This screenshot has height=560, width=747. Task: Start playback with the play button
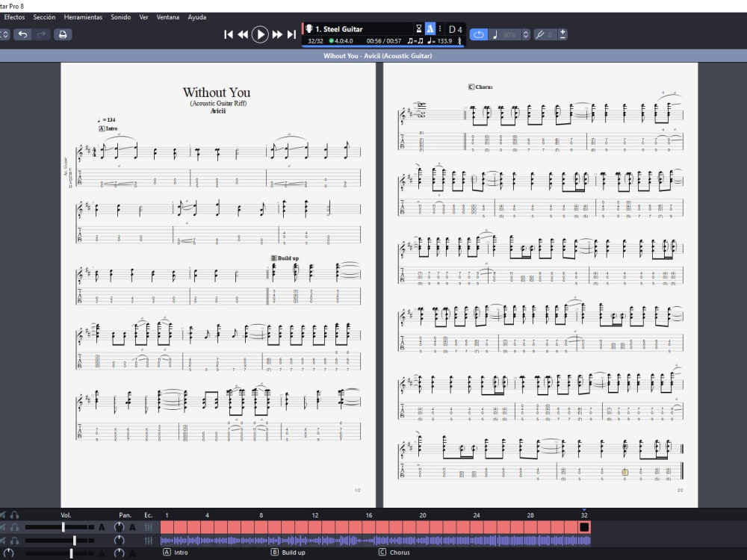(260, 34)
